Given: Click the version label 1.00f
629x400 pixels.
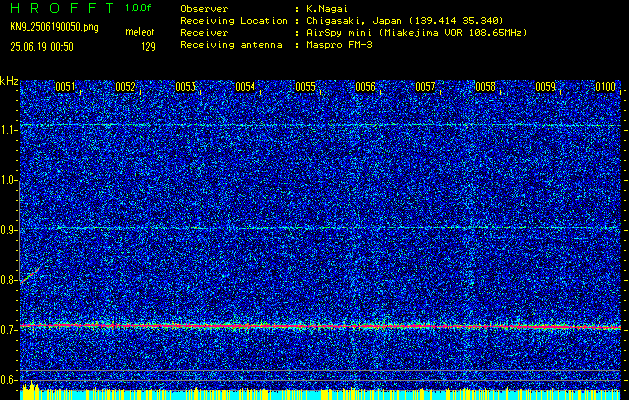Looking at the screenshot, I should (x=138, y=8).
